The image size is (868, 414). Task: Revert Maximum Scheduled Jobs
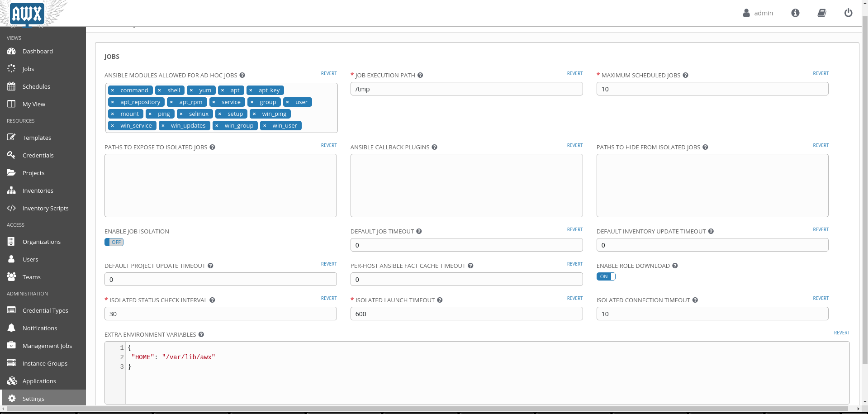821,73
